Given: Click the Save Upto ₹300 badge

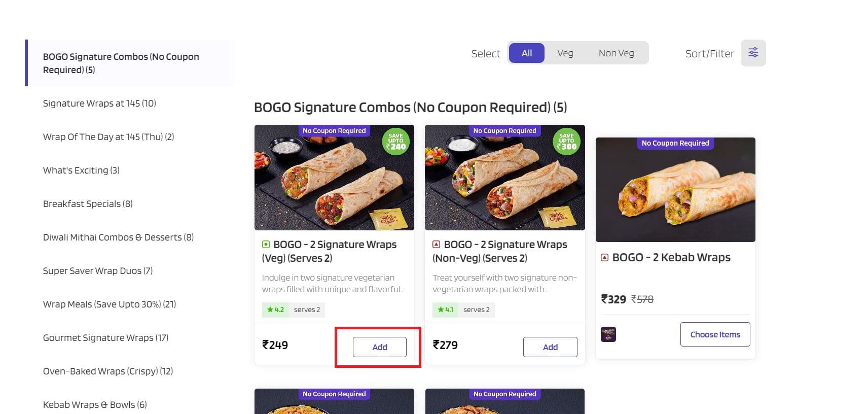Looking at the screenshot, I should 566,142.
